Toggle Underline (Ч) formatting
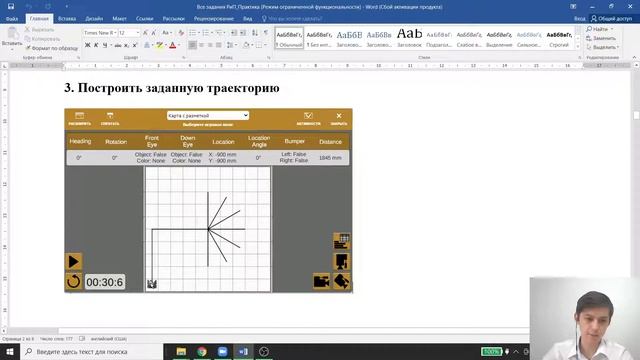The height and width of the screenshot is (360, 640). tap(105, 45)
